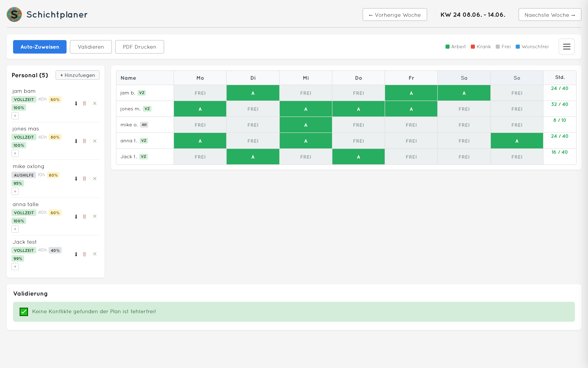Click the Mo column header

(200, 78)
